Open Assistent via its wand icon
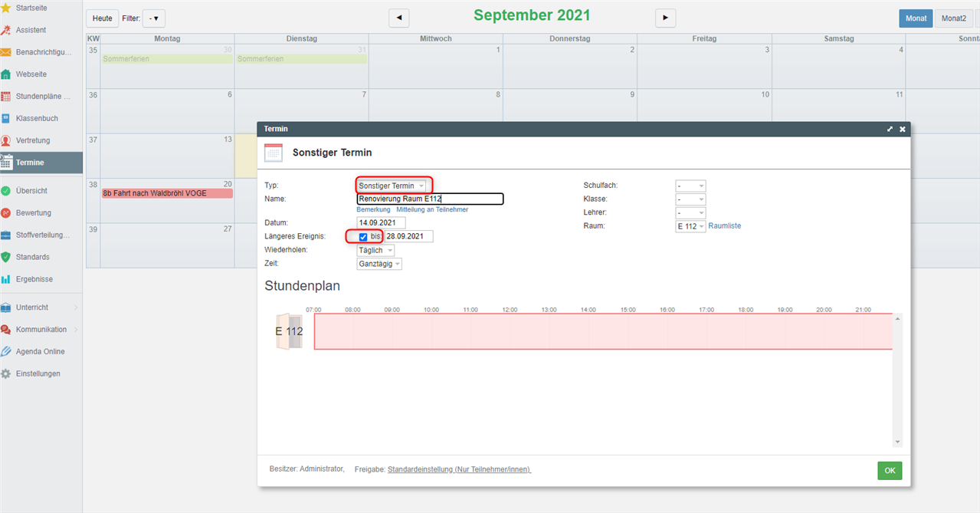 pos(6,30)
